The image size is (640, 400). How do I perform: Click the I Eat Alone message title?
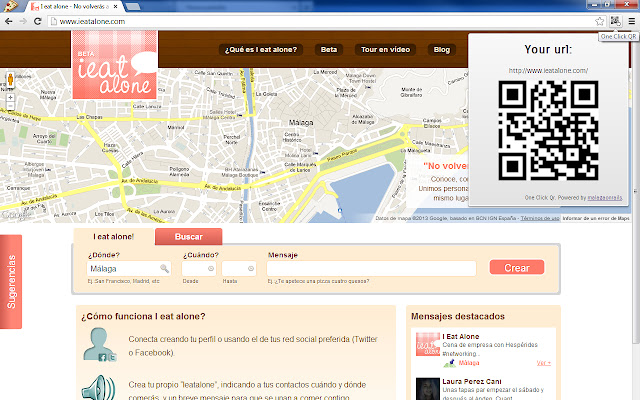pyautogui.click(x=460, y=336)
